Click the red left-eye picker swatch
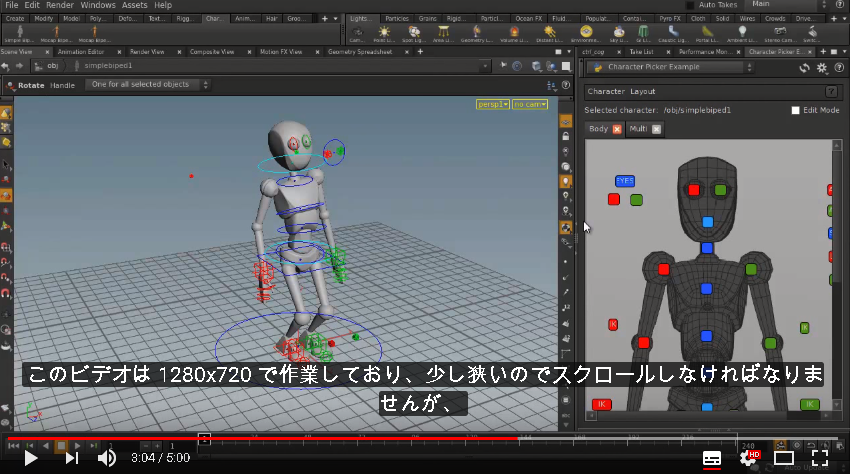This screenshot has height=474, width=850. click(693, 190)
